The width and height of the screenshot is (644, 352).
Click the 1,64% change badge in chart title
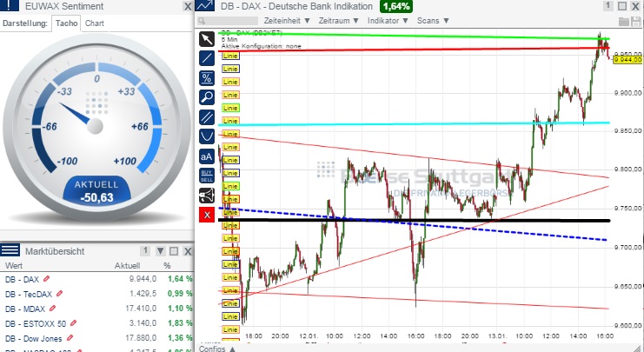click(396, 6)
